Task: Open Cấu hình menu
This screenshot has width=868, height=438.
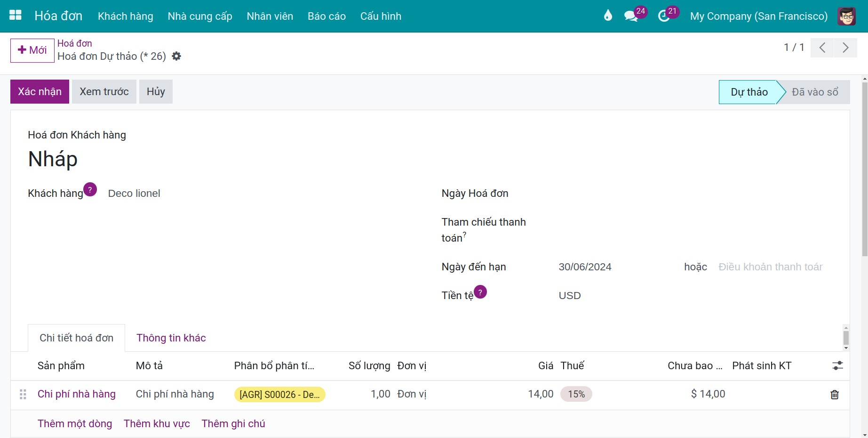Action: pos(381,16)
